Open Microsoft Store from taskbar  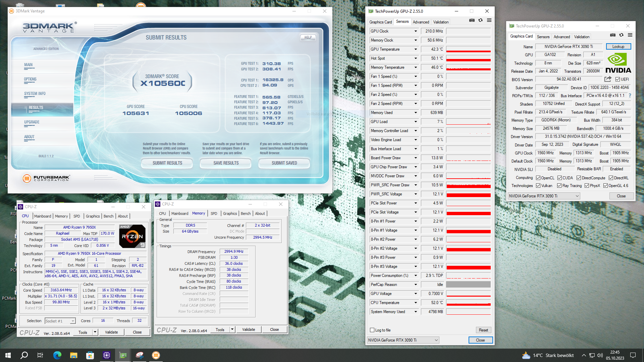(90, 355)
